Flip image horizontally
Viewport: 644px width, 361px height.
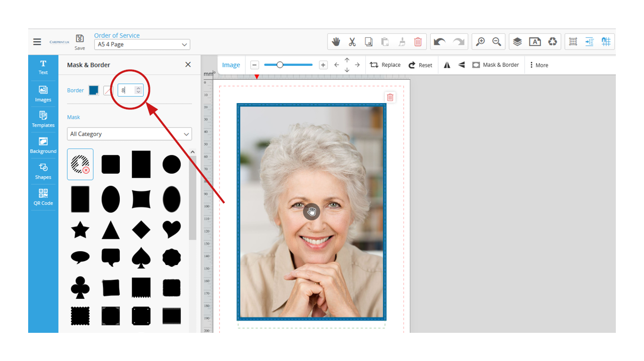[x=447, y=65]
